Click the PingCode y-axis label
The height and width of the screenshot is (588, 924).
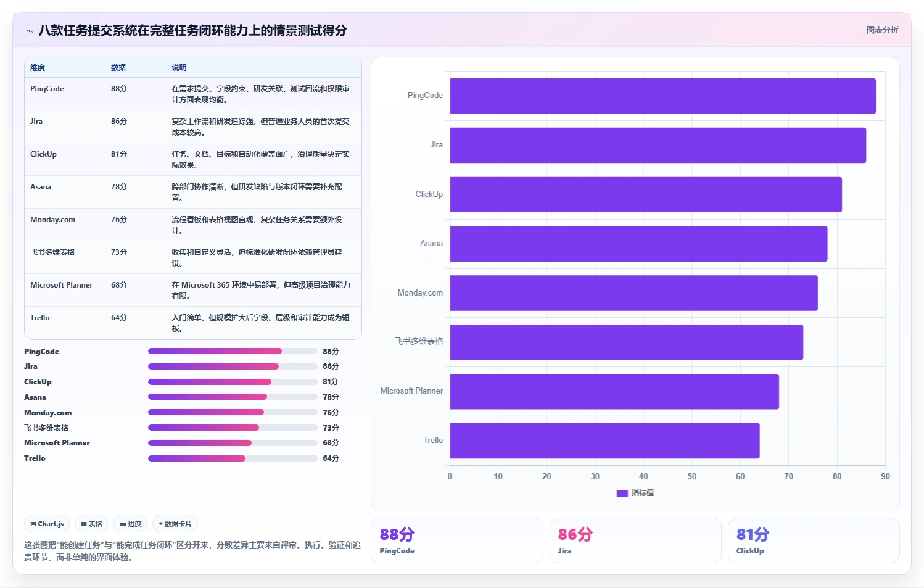click(x=425, y=96)
